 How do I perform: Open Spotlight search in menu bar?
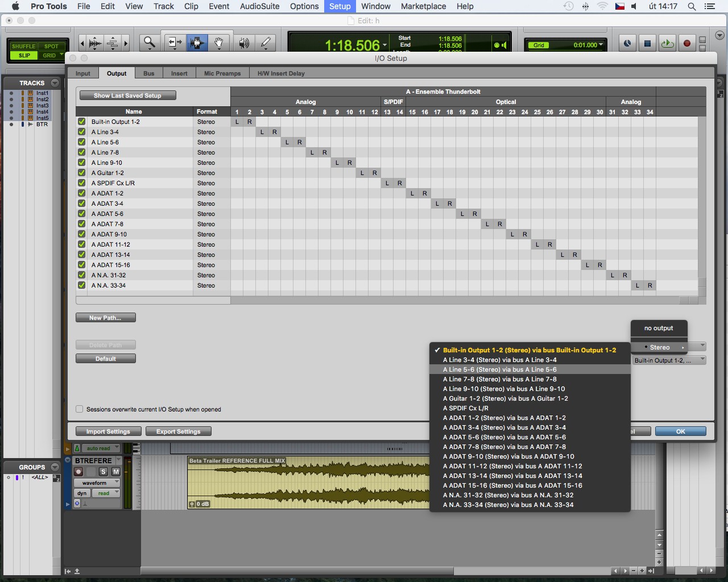[692, 6]
